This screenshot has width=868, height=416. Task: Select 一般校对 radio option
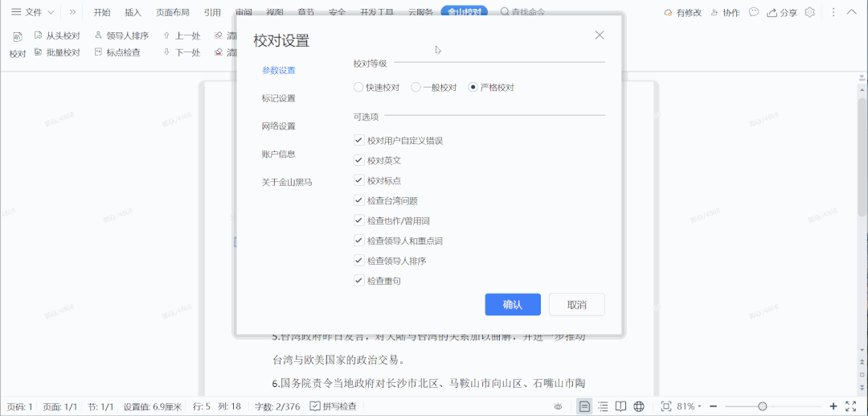coord(434,88)
